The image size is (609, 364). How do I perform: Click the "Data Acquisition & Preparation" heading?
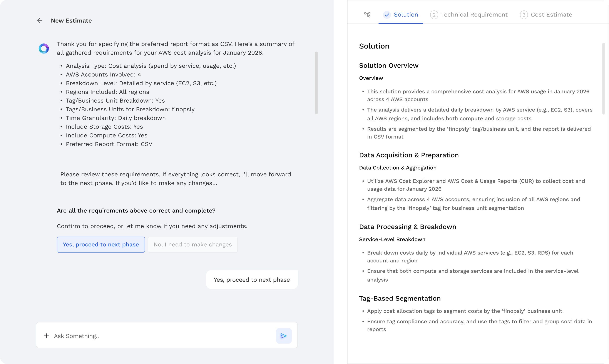(x=409, y=155)
